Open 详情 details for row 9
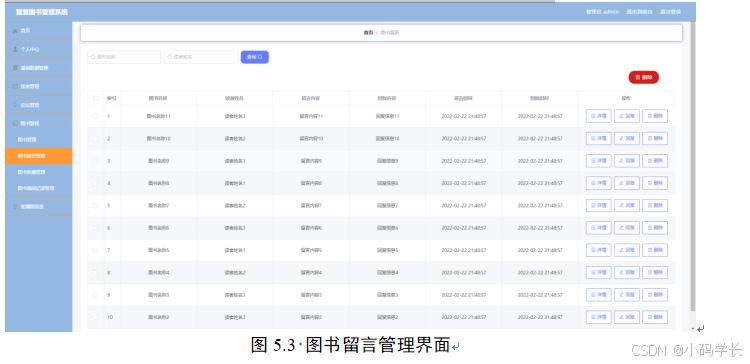 [x=598, y=295]
